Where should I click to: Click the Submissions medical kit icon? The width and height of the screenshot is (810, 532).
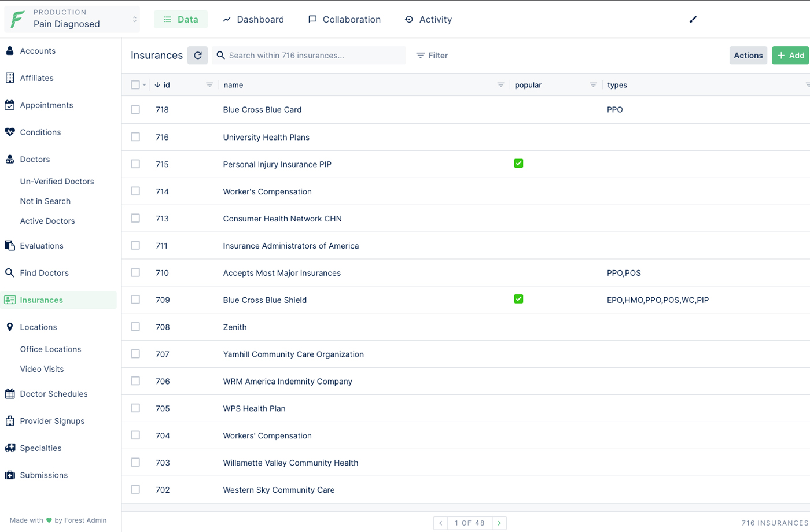[10, 475]
